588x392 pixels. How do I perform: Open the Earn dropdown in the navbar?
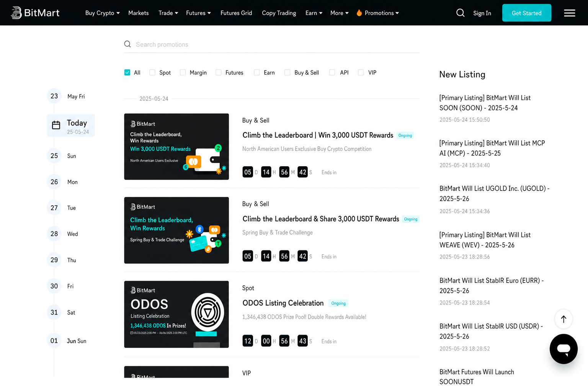tap(314, 13)
